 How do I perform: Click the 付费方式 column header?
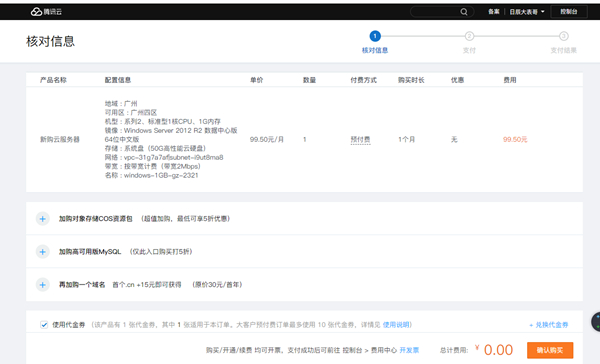(x=364, y=80)
